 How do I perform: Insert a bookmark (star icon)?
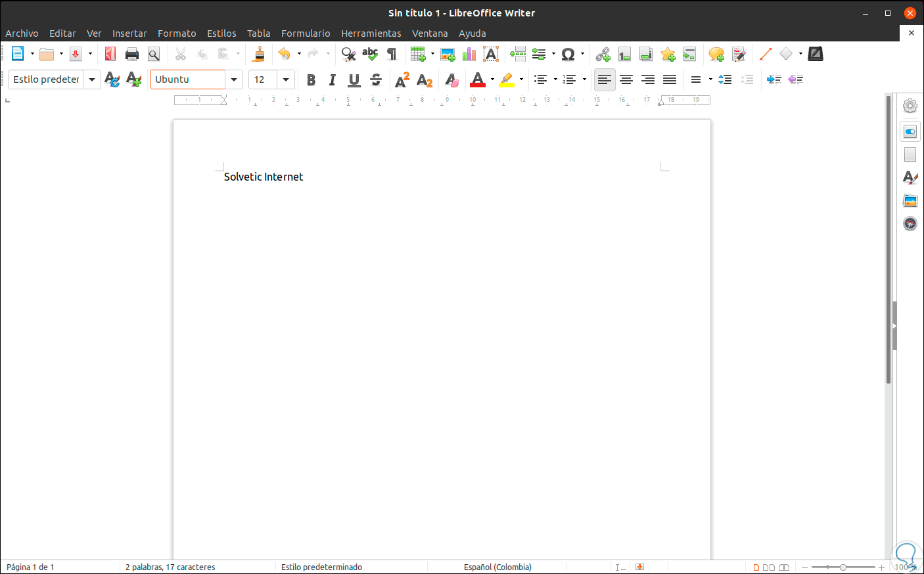(668, 54)
